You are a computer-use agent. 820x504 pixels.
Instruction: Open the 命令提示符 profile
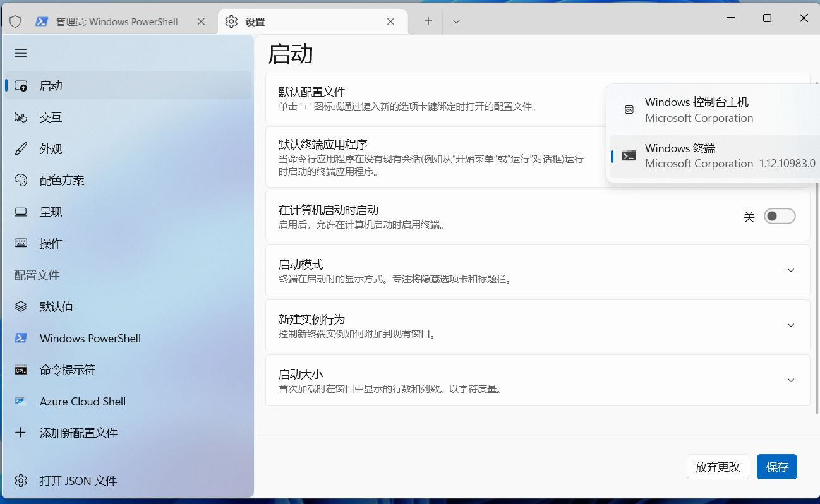128,370
